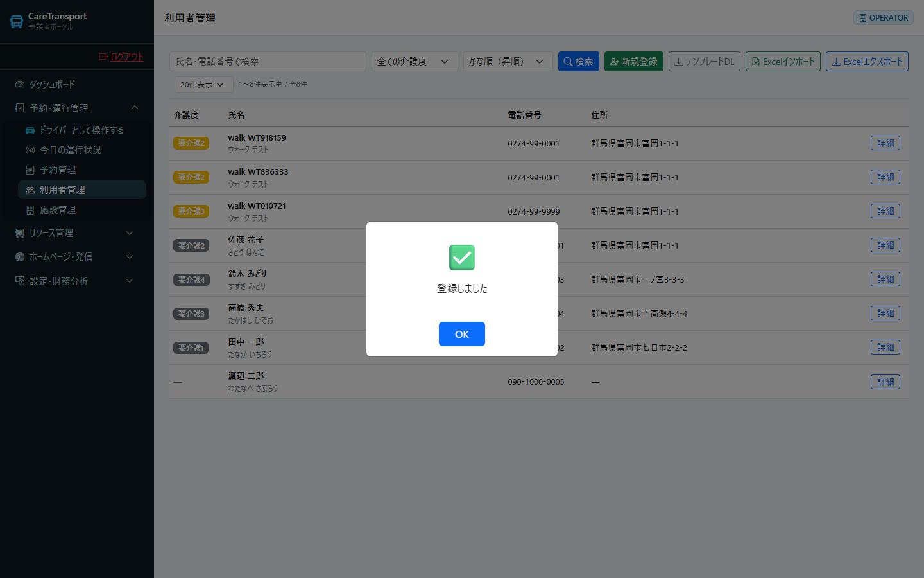Open 施設管理 in sidebar
Image resolution: width=924 pixels, height=578 pixels.
pyautogui.click(x=82, y=209)
